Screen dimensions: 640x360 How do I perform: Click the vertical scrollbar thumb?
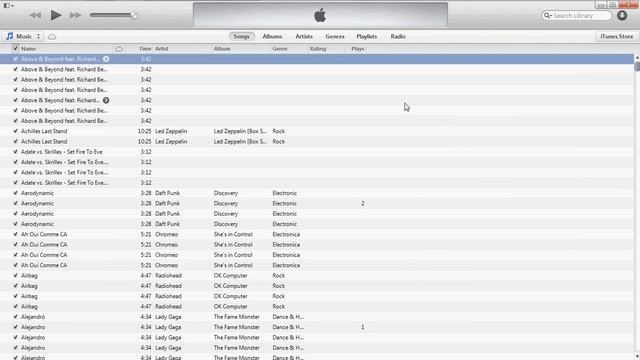[x=637, y=67]
